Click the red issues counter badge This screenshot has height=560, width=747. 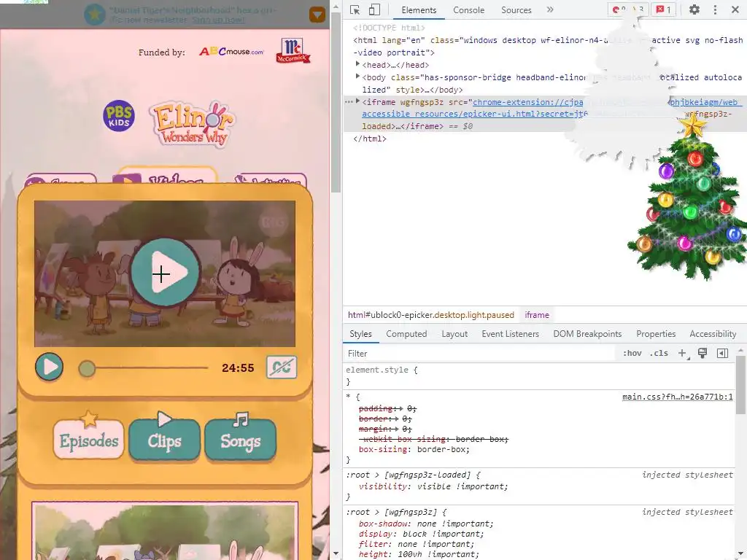coord(663,9)
